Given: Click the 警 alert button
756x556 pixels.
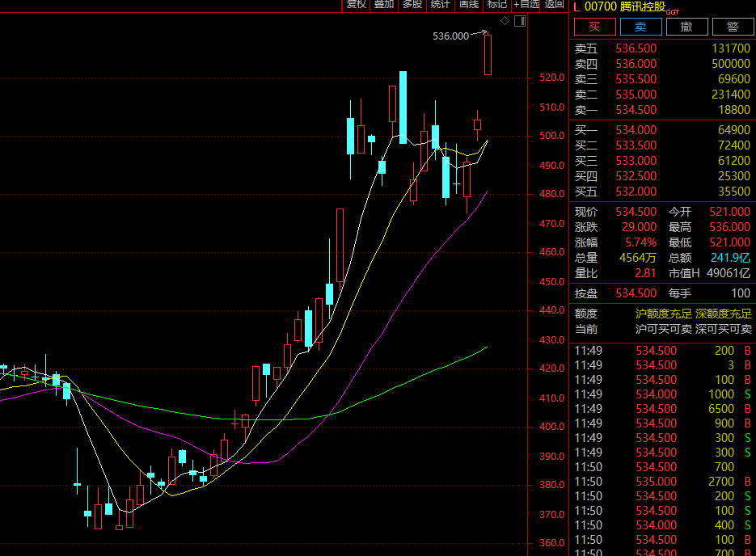Looking at the screenshot, I should [x=733, y=27].
